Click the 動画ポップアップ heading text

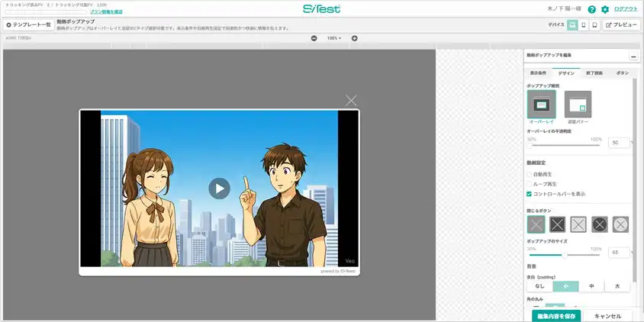coord(76,21)
